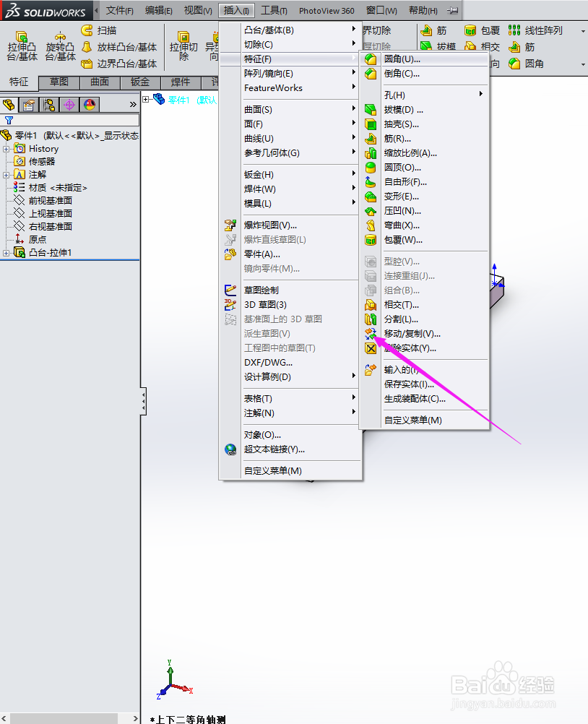The width and height of the screenshot is (588, 724).
Task: Switch to the 焊件 weldments tab
Action: click(x=181, y=82)
